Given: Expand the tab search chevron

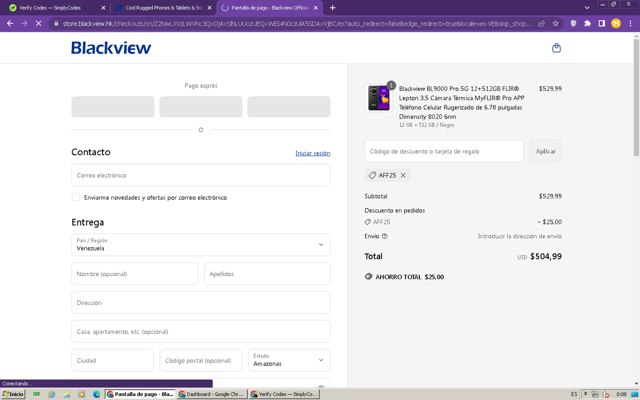Looking at the screenshot, I should (x=587, y=8).
